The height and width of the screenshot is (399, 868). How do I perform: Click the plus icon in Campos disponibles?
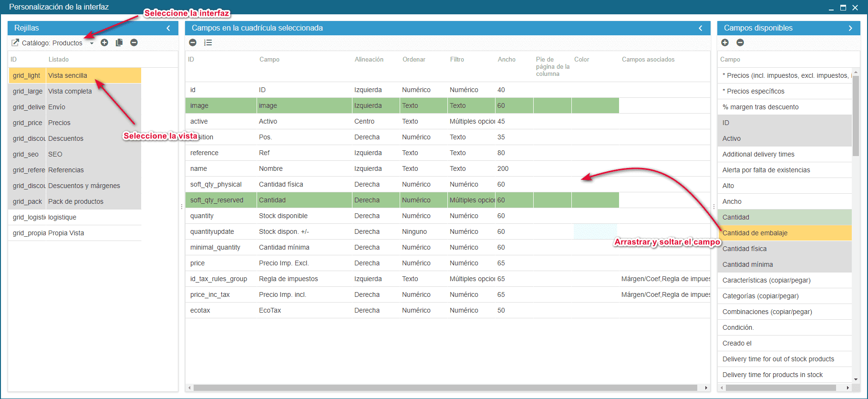click(725, 43)
